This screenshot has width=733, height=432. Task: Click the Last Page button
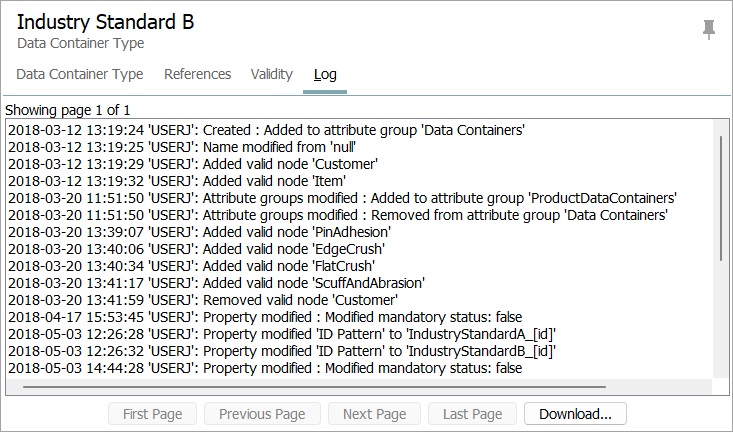(x=473, y=414)
